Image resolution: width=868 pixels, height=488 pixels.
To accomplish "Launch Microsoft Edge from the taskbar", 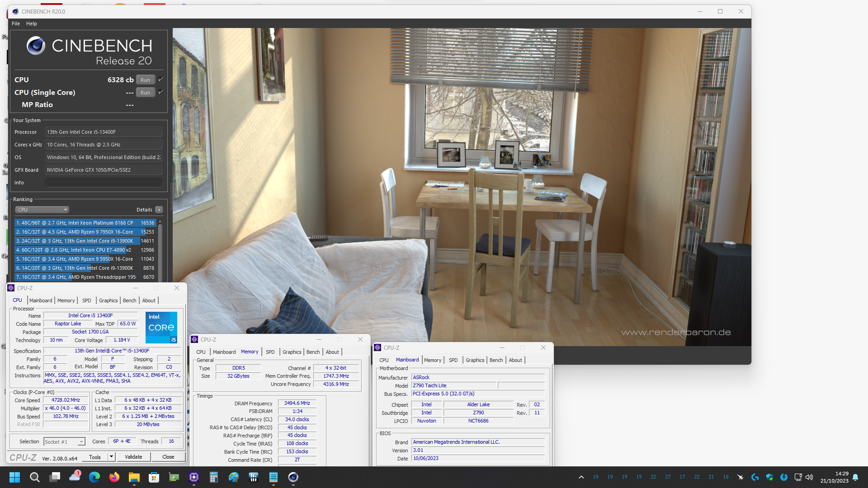I will coord(94,477).
